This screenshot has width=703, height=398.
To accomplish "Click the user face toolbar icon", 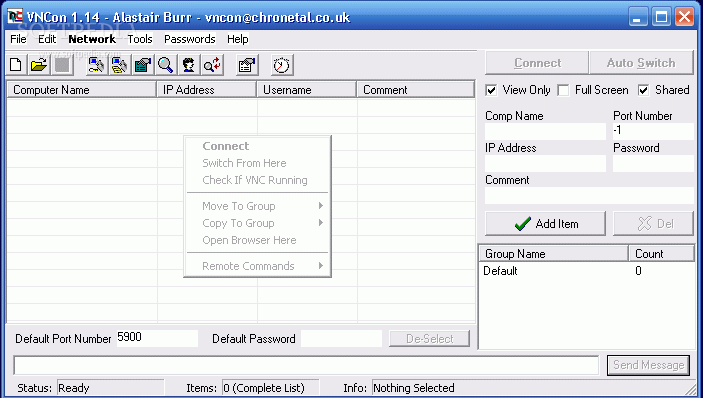I will tap(189, 65).
